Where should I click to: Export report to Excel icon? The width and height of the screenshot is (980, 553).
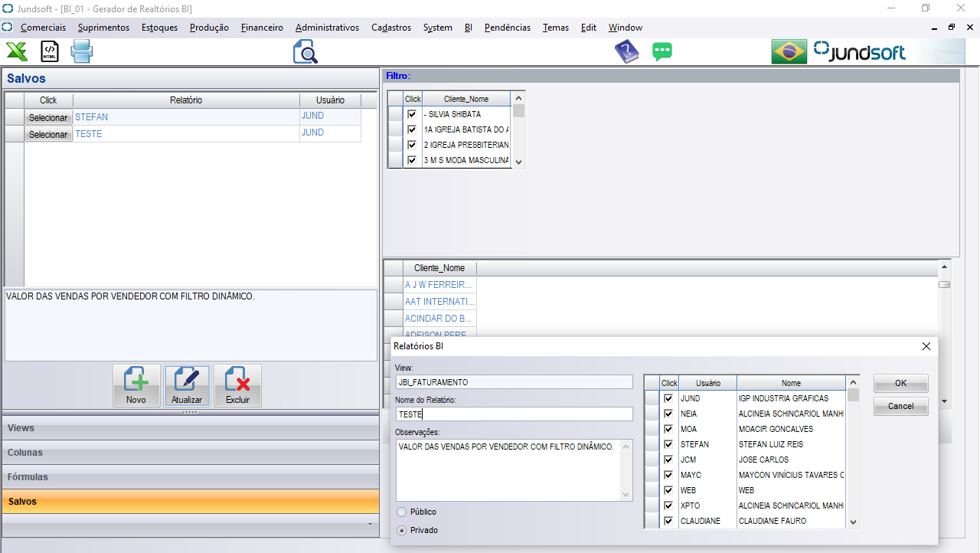pos(17,52)
